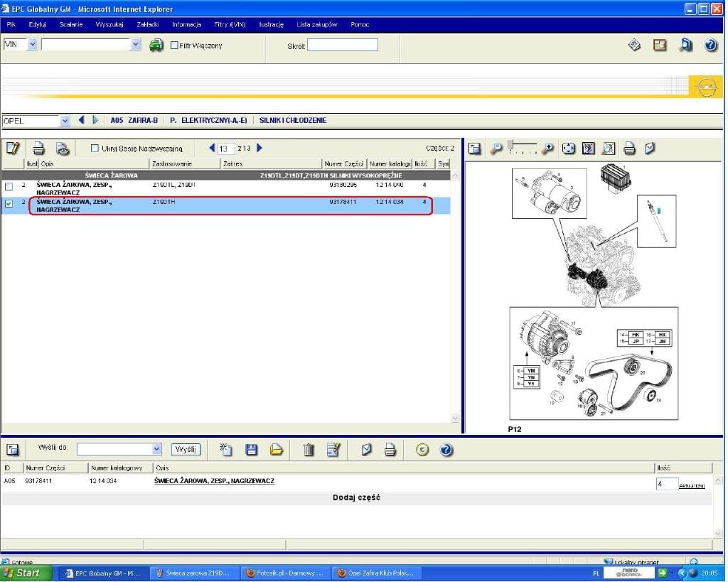
Task: Open the top-right catalog book icon
Action: point(660,45)
